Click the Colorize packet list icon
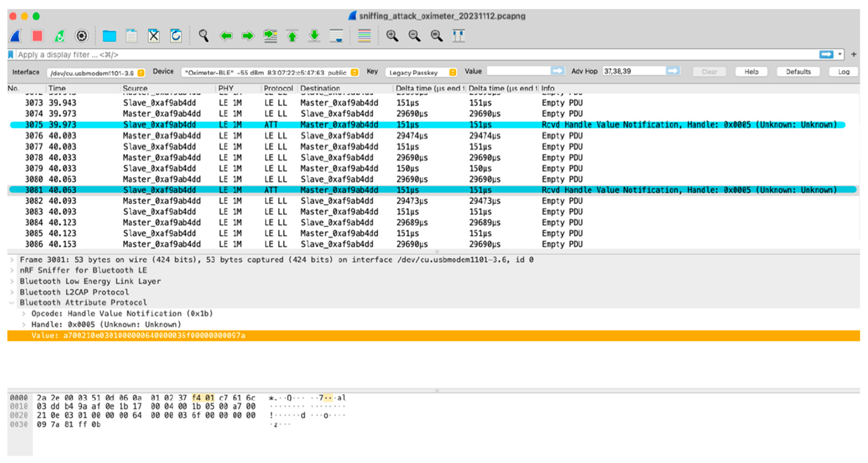 click(364, 36)
